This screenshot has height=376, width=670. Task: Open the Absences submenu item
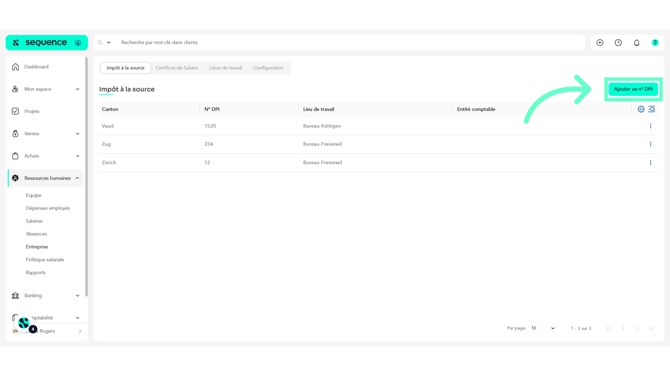[36, 234]
